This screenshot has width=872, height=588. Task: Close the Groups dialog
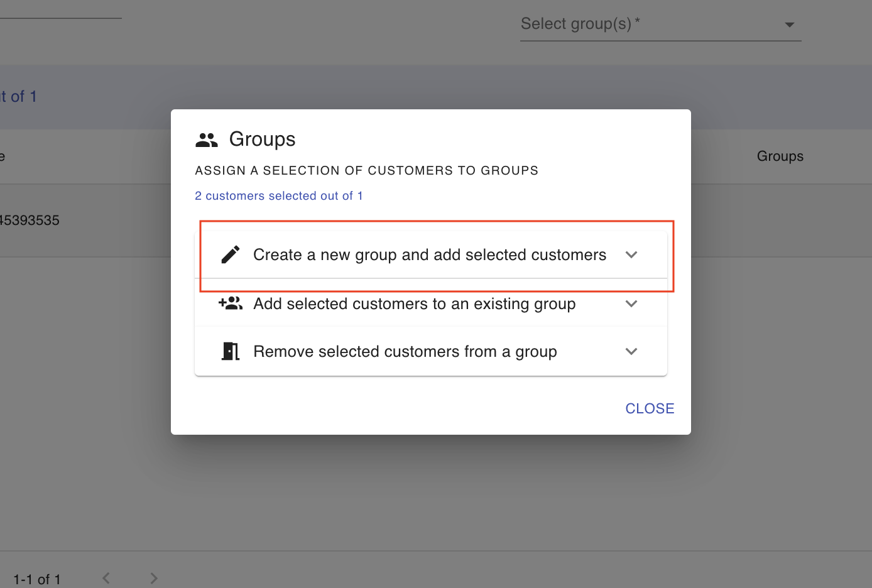pyautogui.click(x=650, y=408)
